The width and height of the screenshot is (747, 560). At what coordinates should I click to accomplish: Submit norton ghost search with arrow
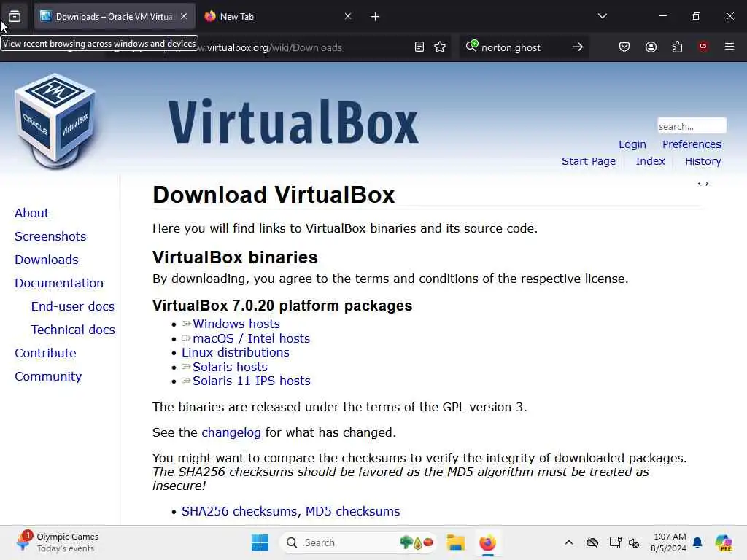point(578,47)
